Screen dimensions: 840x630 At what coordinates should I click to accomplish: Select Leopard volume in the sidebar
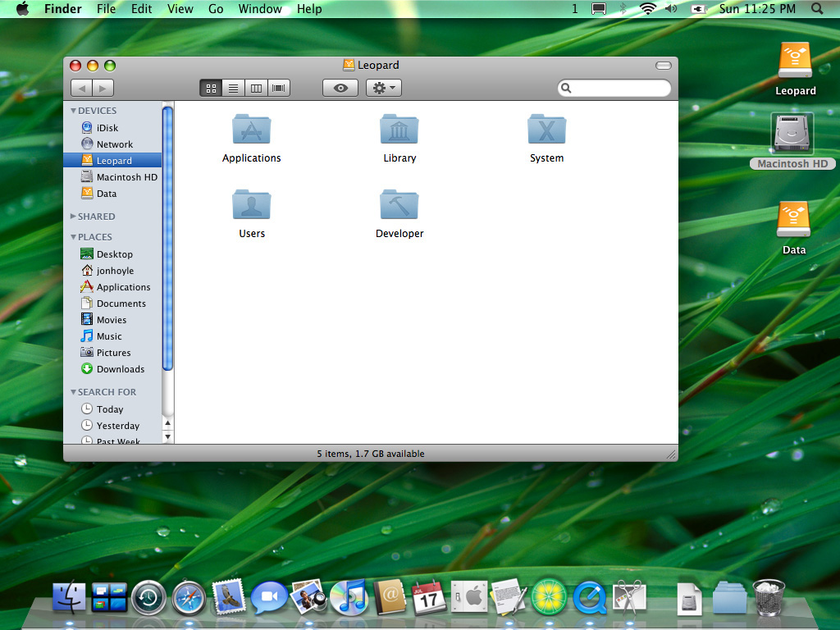pyautogui.click(x=112, y=160)
